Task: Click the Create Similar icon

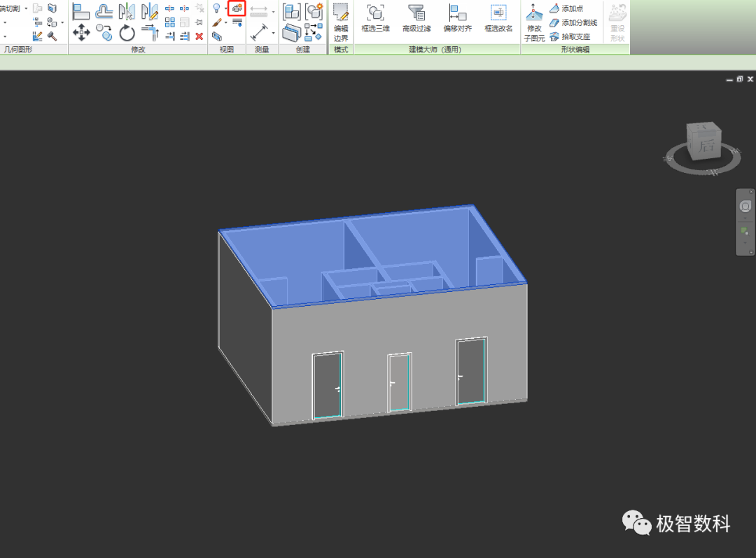Action: pyautogui.click(x=314, y=32)
